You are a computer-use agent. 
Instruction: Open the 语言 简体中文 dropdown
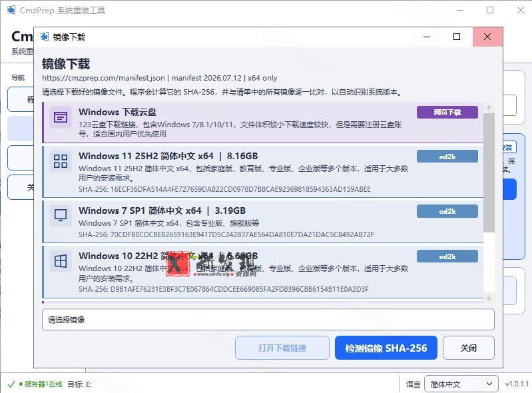coord(461,384)
